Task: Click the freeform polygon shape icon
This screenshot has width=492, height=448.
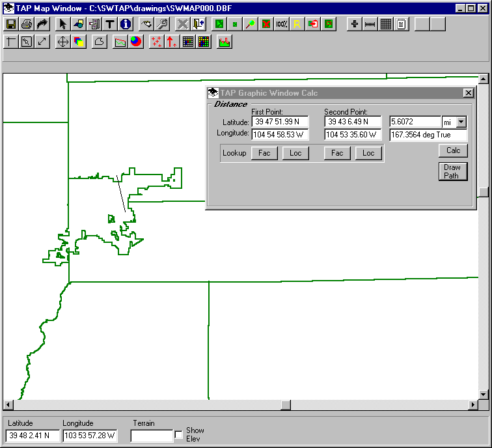Action: (99, 42)
